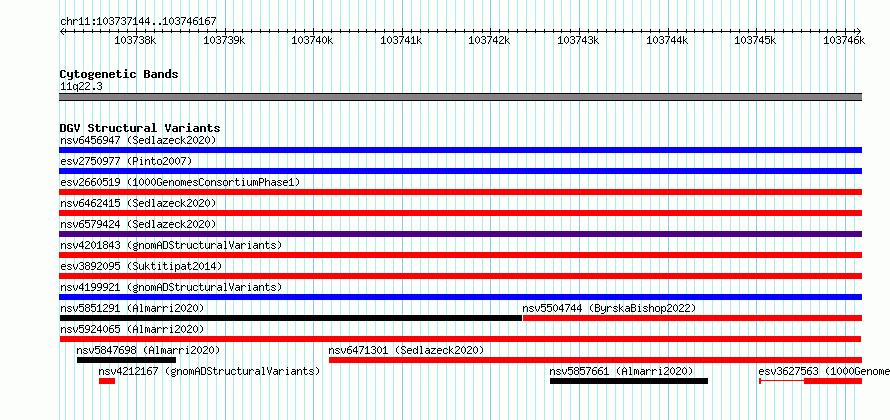
Task: Click the esv3892095 (Suktitipat2014) label
Action: pyautogui.click(x=141, y=266)
